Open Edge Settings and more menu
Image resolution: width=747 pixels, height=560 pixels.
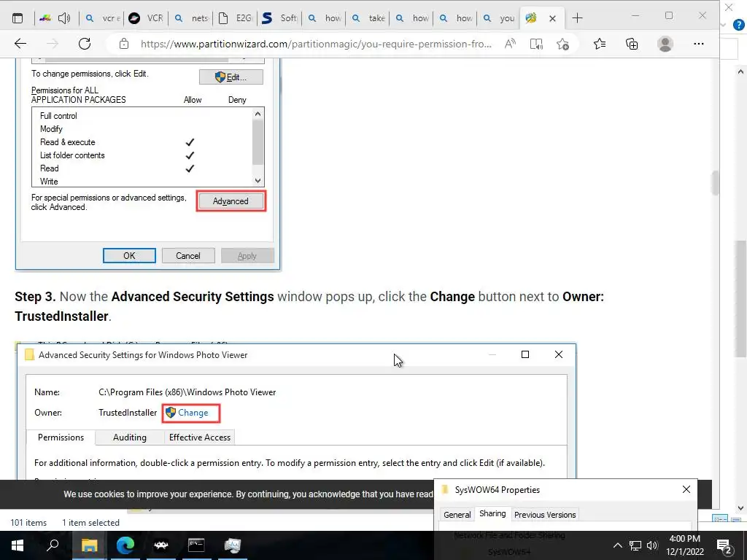tap(698, 44)
